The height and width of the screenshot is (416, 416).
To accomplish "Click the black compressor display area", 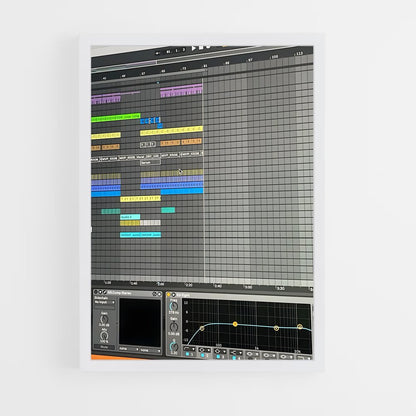I will click(x=140, y=322).
